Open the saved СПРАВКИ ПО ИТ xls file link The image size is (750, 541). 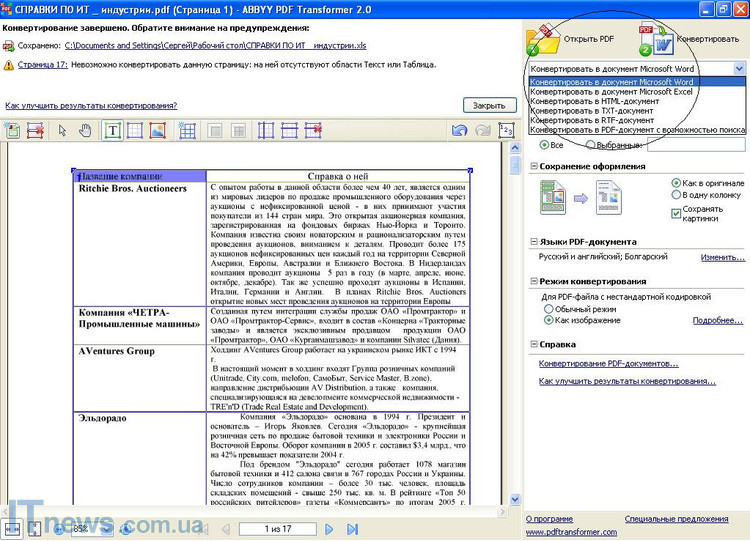tap(215, 46)
